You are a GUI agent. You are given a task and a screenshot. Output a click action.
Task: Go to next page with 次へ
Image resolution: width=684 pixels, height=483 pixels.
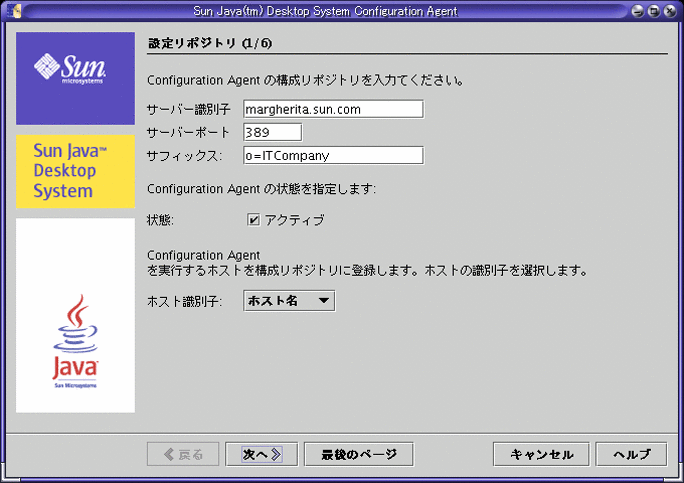pyautogui.click(x=262, y=454)
